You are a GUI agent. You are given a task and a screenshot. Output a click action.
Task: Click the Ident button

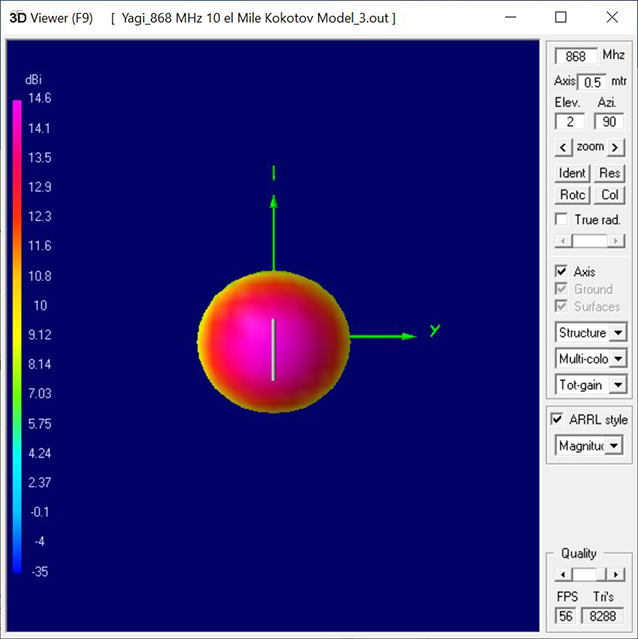[572, 173]
